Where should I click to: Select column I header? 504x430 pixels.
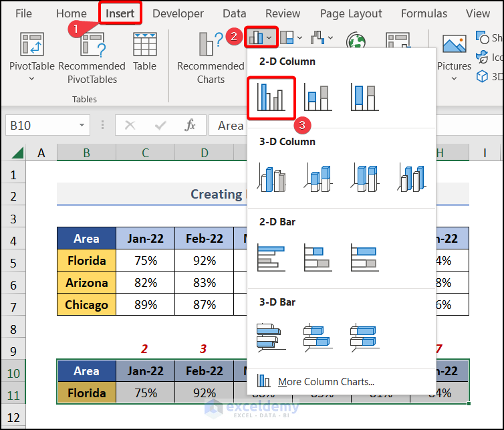(x=485, y=152)
